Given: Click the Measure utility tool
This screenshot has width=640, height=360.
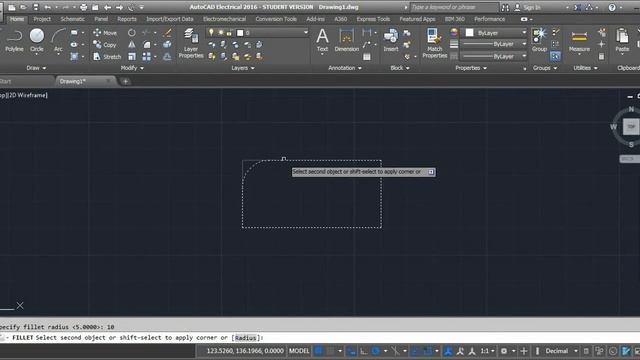Looking at the screenshot, I should [x=579, y=41].
